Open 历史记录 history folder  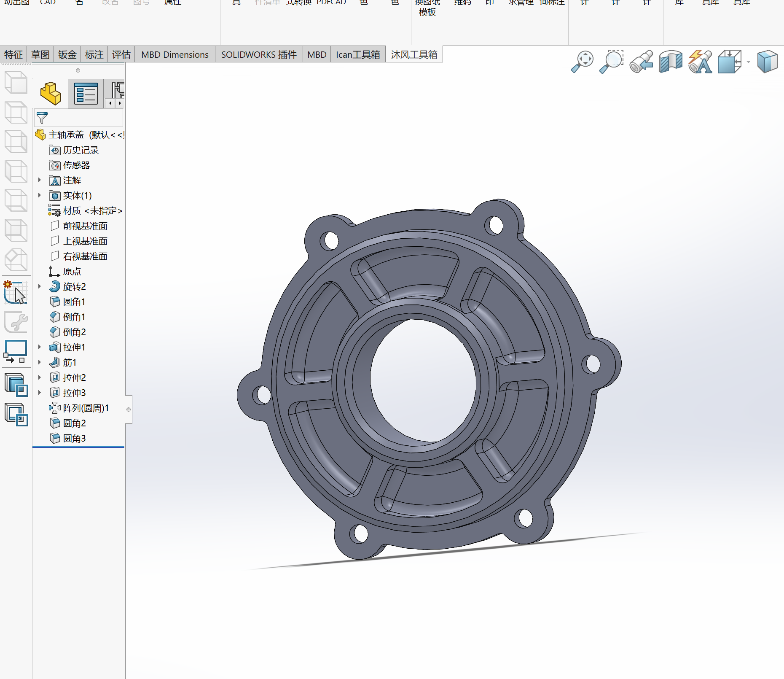pos(74,150)
